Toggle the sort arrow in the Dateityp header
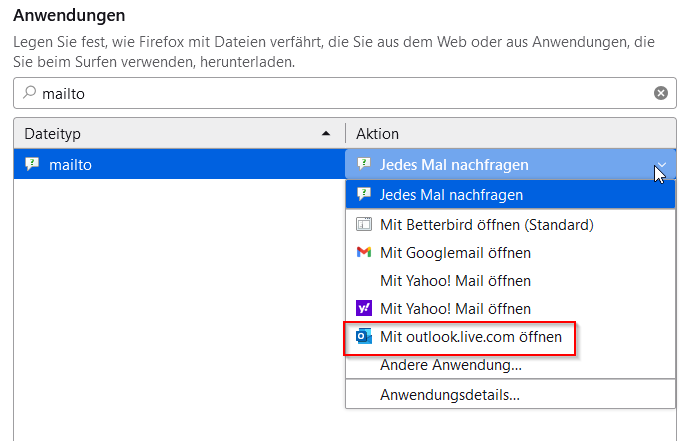This screenshot has height=441, width=691. [x=325, y=133]
